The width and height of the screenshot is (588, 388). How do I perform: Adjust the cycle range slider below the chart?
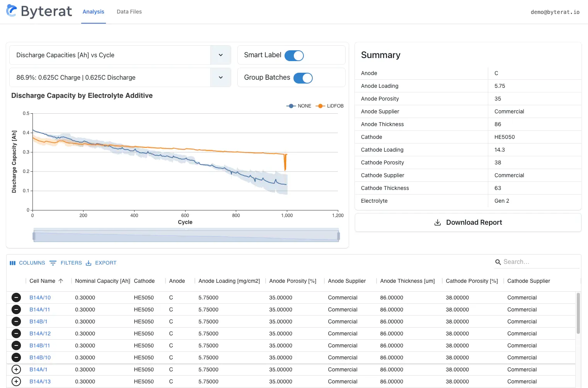tap(186, 235)
